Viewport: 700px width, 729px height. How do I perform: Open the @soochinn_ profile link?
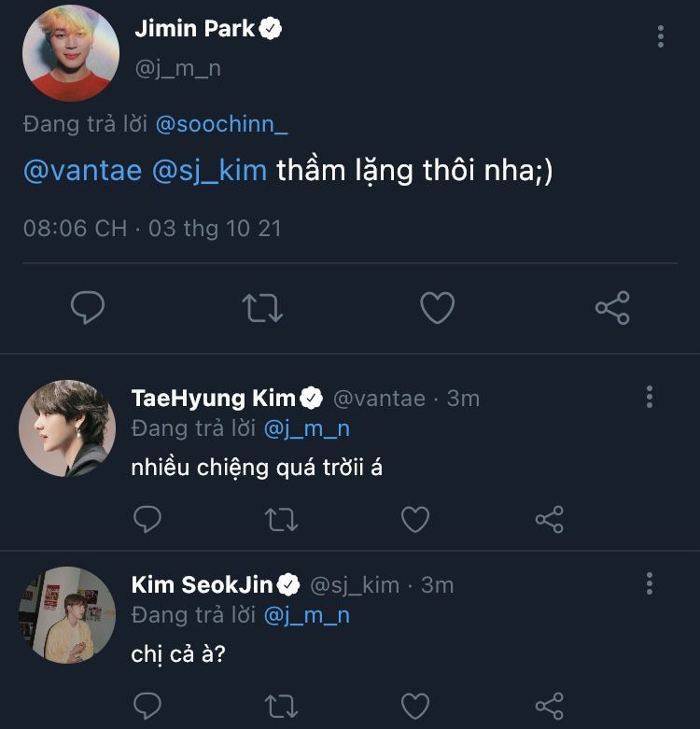219,124
